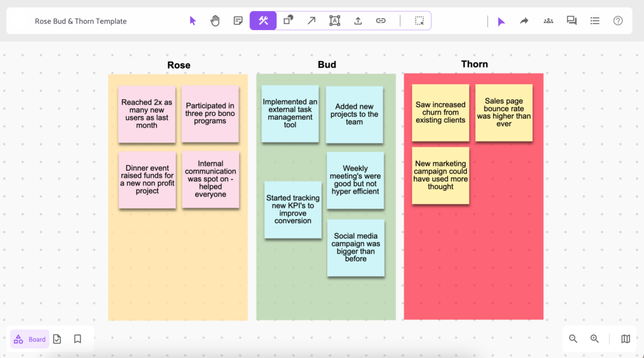
Task: Open the comments panel icon
Action: coord(571,20)
